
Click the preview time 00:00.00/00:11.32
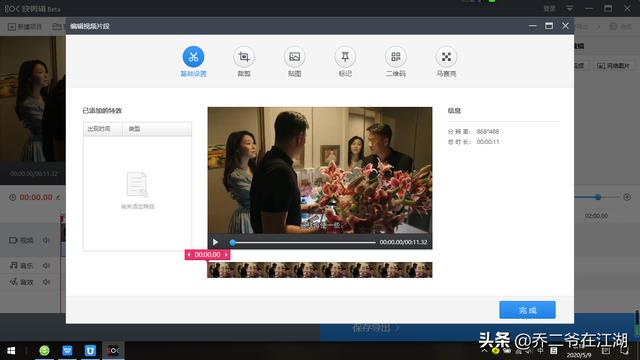(403, 242)
